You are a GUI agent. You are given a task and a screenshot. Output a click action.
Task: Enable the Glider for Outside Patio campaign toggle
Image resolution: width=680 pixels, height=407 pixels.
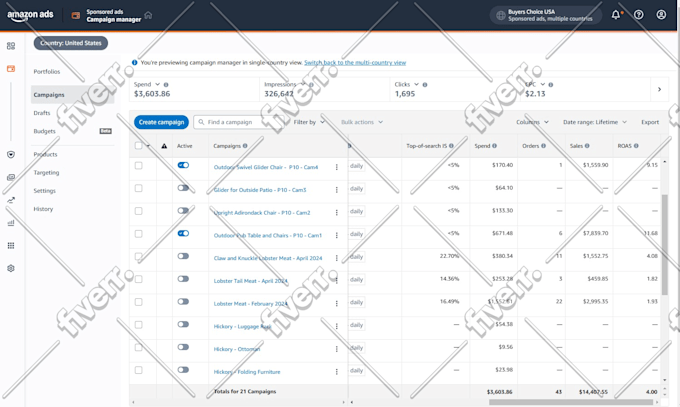pos(183,188)
